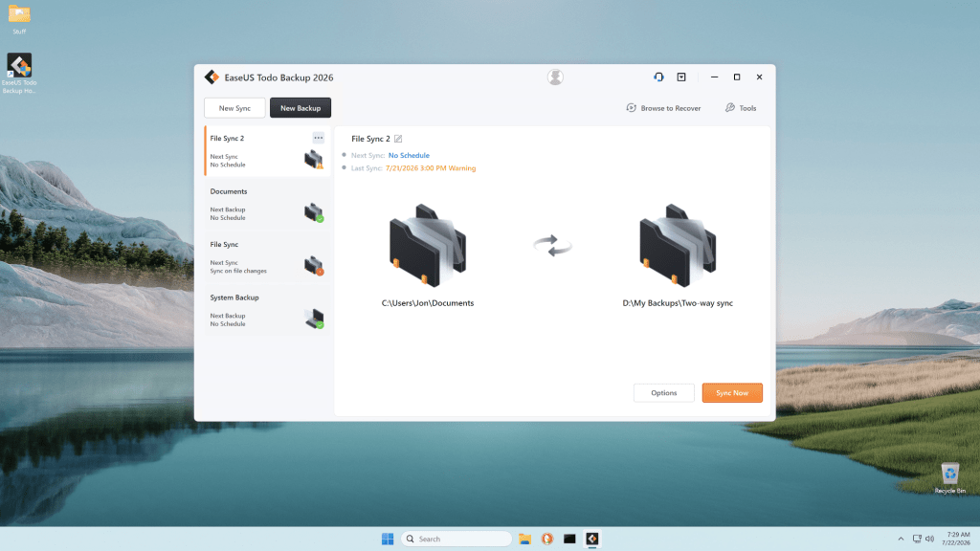The width and height of the screenshot is (980, 551).
Task: Click the System Backup computer icon
Action: pos(314,319)
